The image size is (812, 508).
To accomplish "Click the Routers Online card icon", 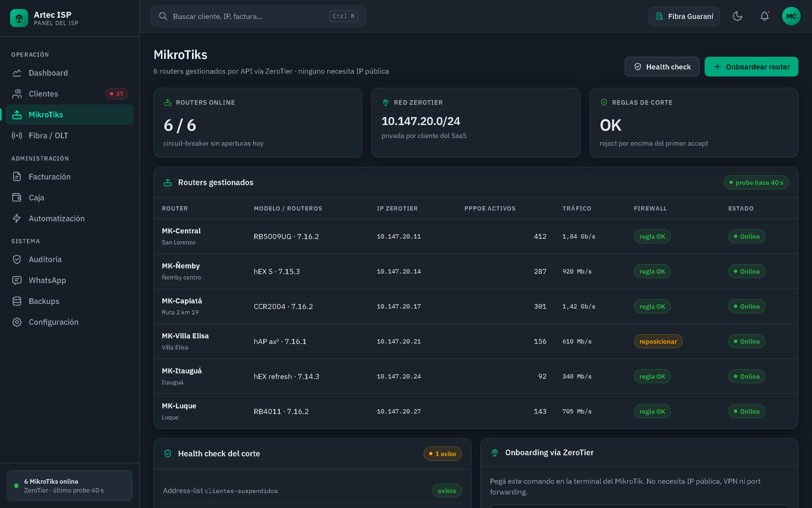I will (x=167, y=102).
